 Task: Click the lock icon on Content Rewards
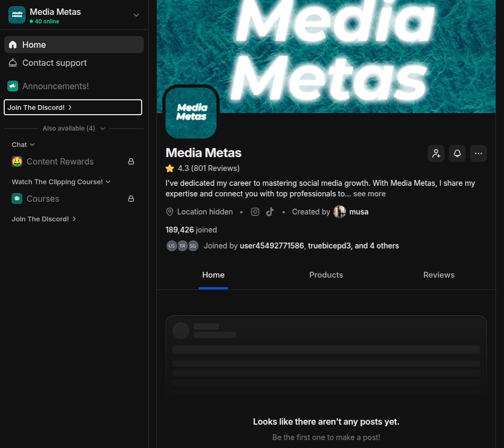[x=131, y=161]
